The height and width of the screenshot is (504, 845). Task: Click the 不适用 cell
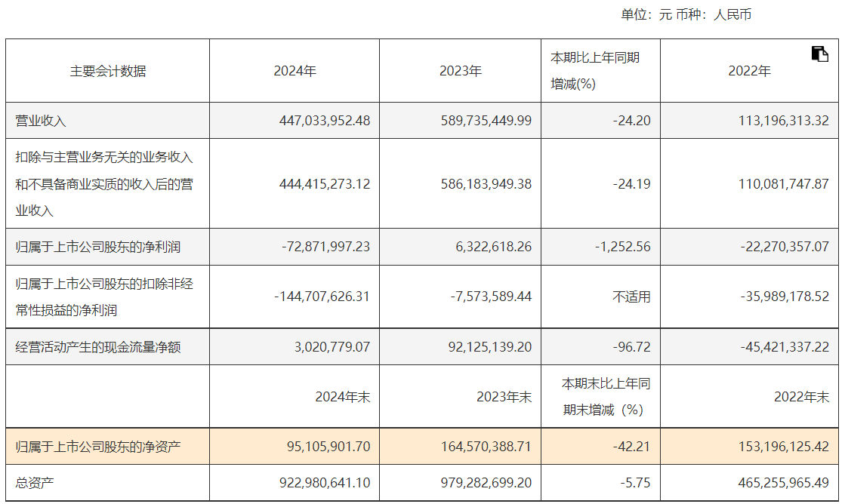coord(631,297)
